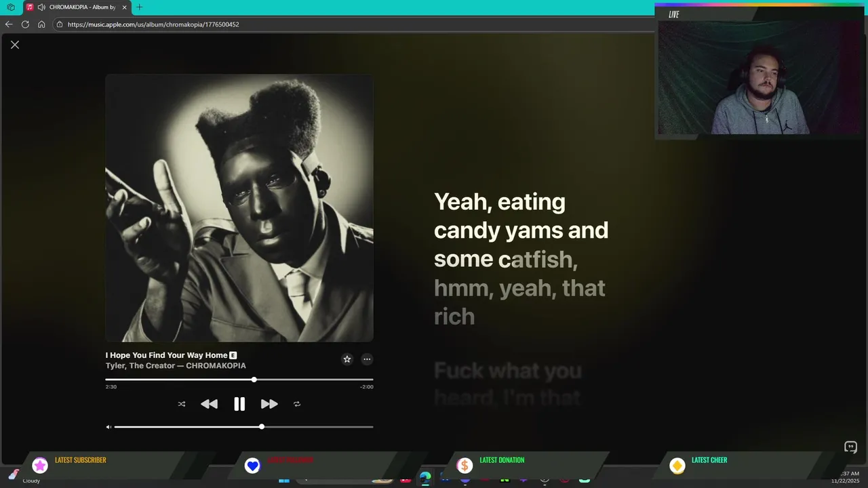The image size is (868, 488).
Task: Toggle the lyrics view button
Action: [850, 447]
